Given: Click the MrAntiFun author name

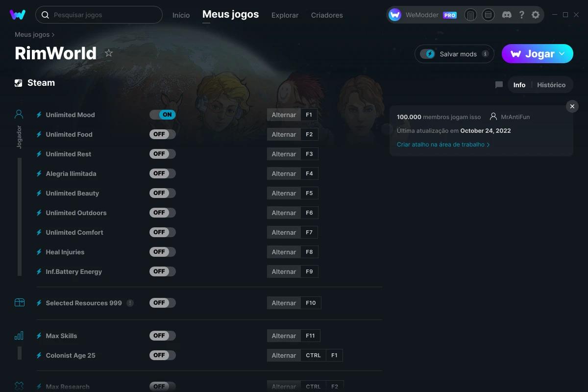Looking at the screenshot, I should (x=515, y=117).
